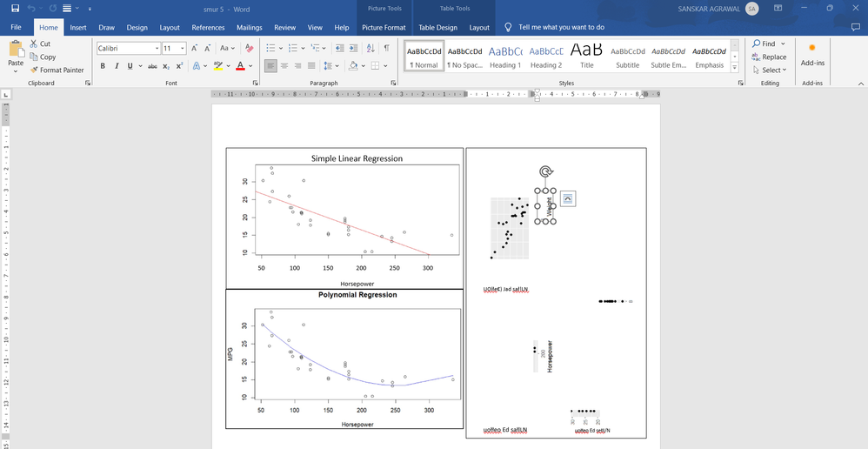Click the borders grid icon
Image resolution: width=868 pixels, height=449 pixels.
point(375,66)
